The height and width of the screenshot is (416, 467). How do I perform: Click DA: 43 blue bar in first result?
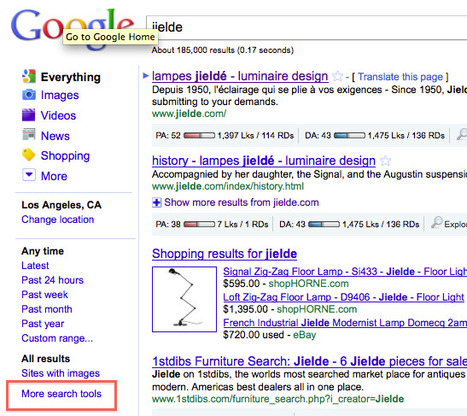tap(350, 136)
